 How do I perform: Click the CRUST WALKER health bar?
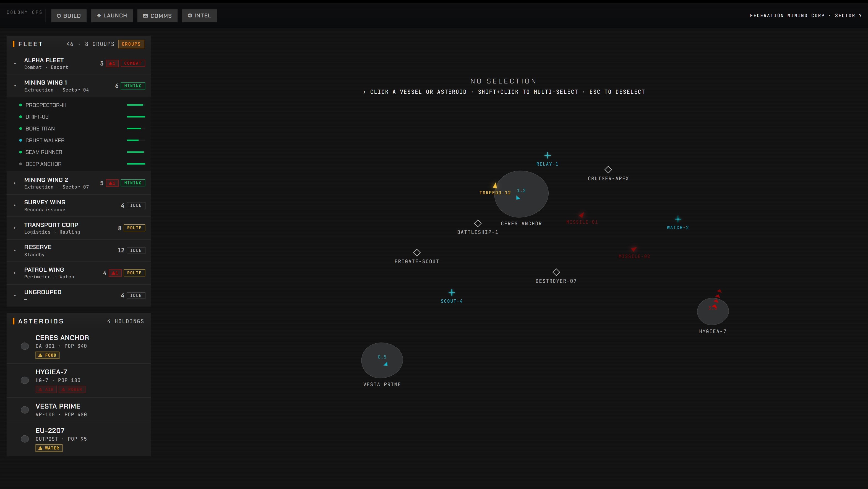[x=136, y=140]
